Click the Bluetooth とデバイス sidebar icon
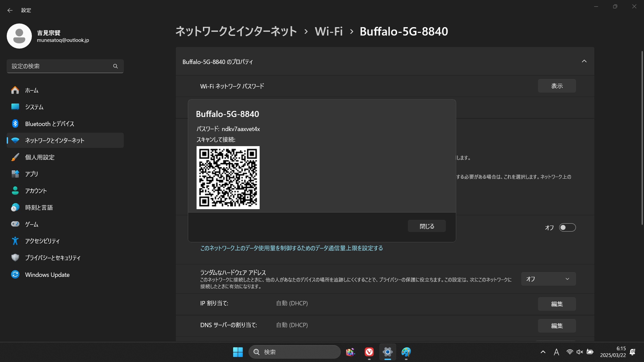Screen dimensions: 644x362 click(x=15, y=124)
